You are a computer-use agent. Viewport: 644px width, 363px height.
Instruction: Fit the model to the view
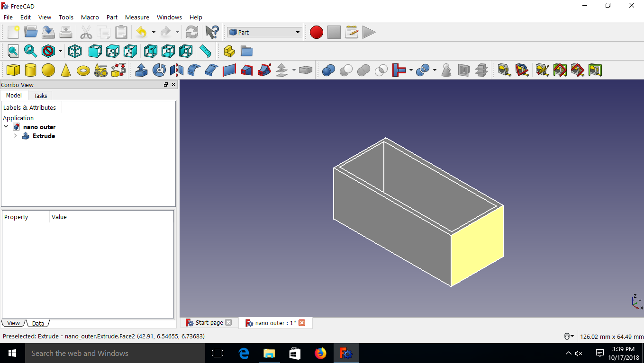[x=13, y=51]
